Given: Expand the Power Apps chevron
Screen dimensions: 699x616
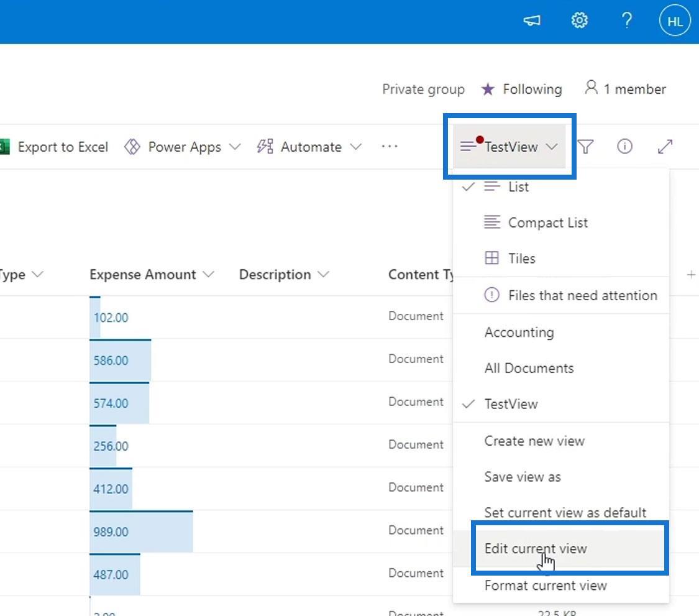Looking at the screenshot, I should click(x=235, y=147).
